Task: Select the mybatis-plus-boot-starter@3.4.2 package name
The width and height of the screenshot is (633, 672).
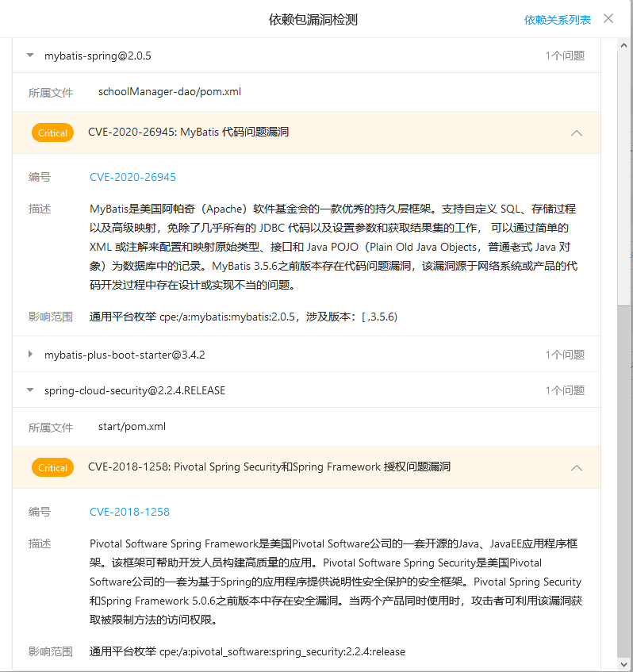Action: pos(125,355)
